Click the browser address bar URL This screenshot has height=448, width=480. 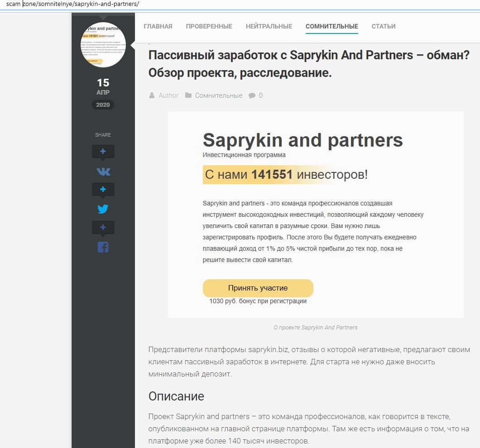click(72, 4)
